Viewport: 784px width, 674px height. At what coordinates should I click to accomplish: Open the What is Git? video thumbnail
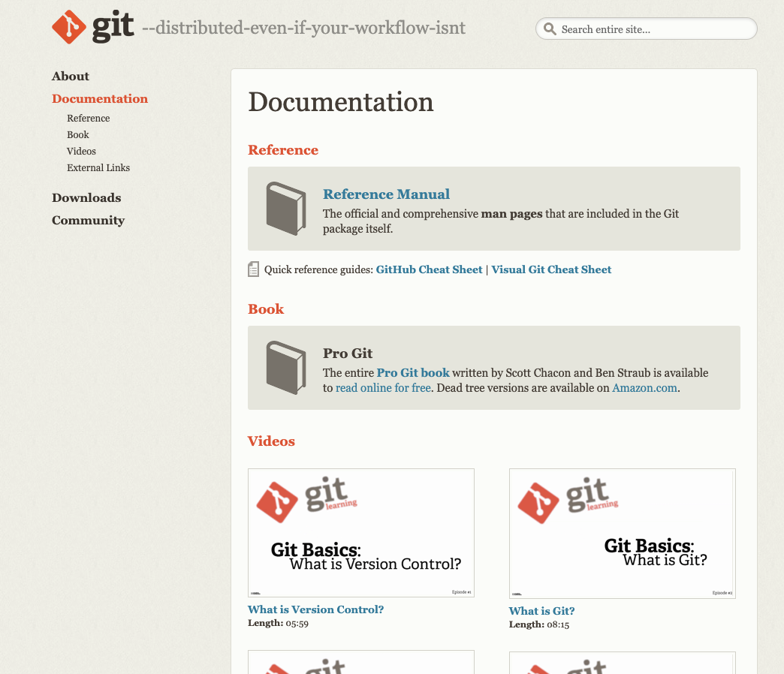(x=623, y=534)
